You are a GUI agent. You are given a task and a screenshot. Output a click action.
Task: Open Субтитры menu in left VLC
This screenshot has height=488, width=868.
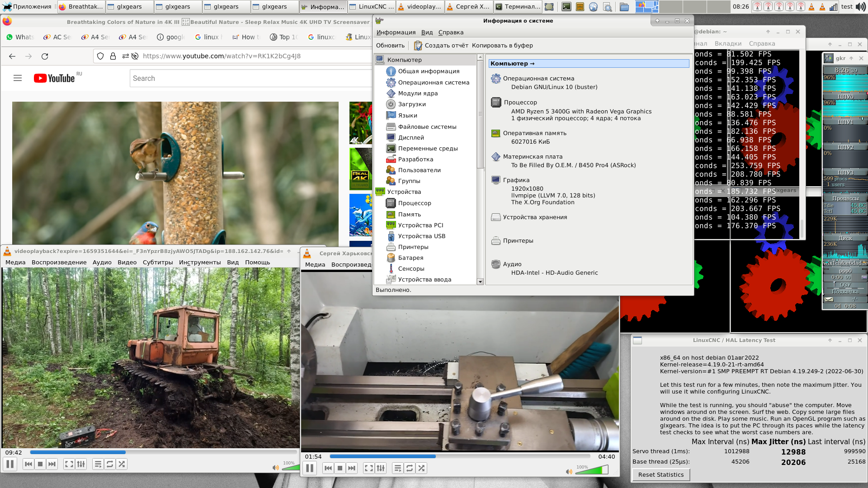point(158,263)
